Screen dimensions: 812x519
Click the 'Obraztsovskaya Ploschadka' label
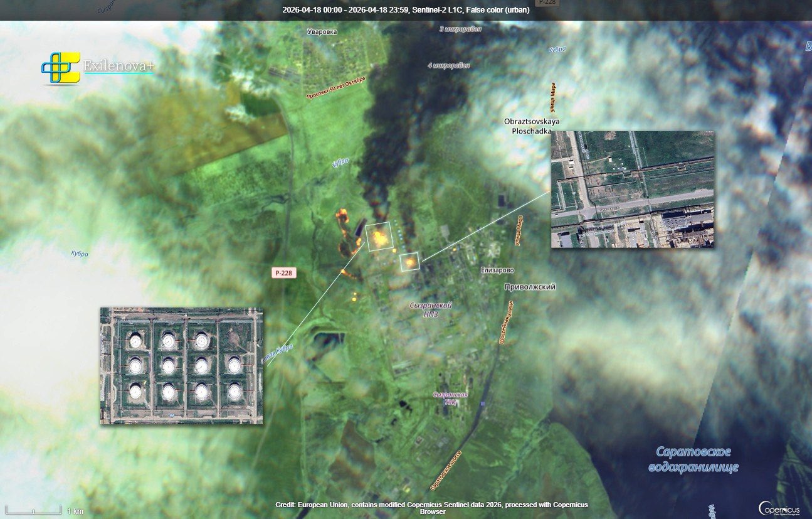(532, 126)
